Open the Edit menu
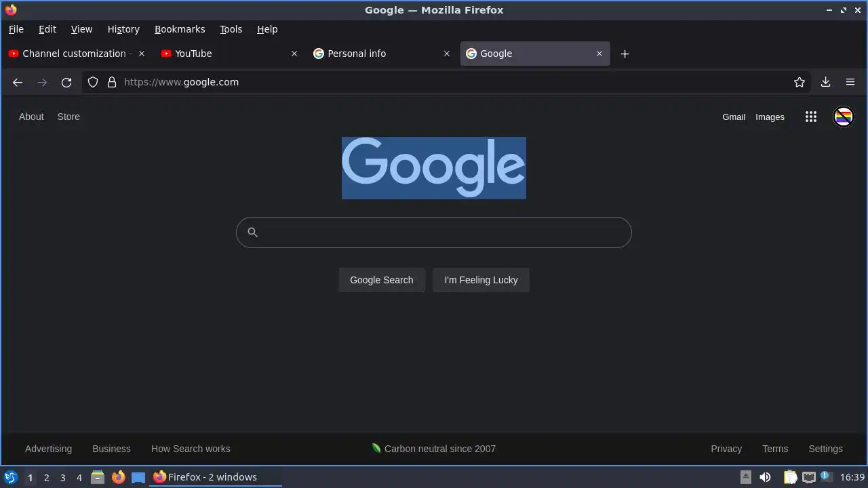 (47, 29)
